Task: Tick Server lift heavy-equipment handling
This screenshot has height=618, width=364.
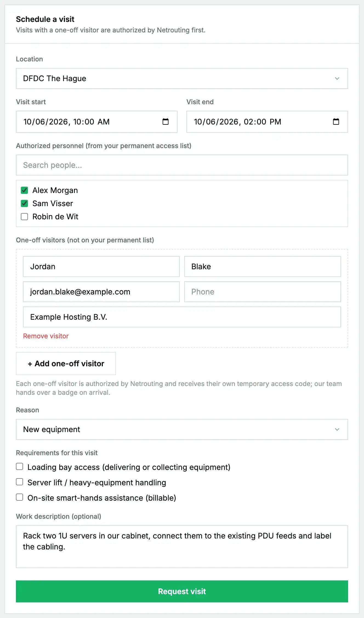Action: [19, 482]
